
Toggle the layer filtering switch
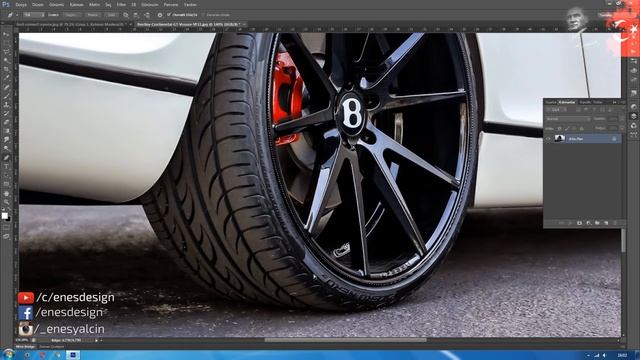623,109
